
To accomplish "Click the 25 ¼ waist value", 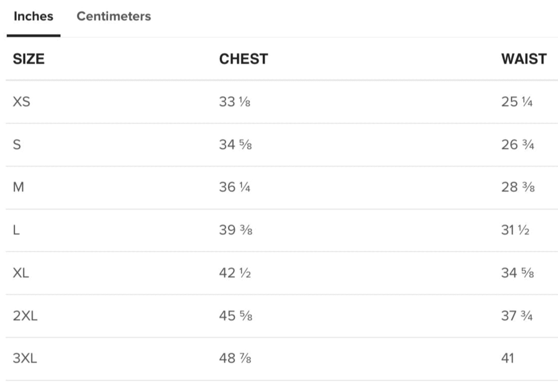I will click(x=517, y=102).
